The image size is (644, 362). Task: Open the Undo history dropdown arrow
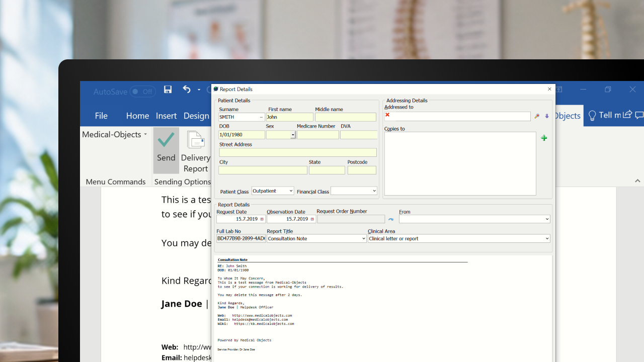click(x=199, y=90)
